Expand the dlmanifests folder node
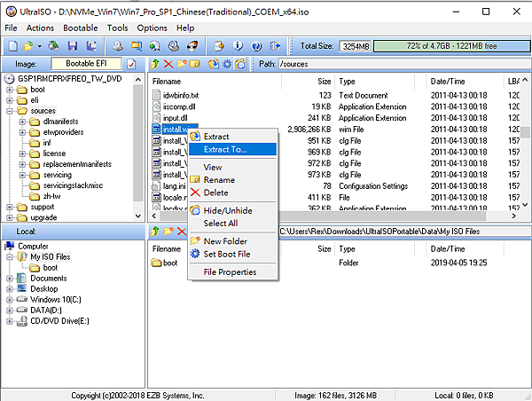The height and width of the screenshot is (401, 532). coord(22,122)
